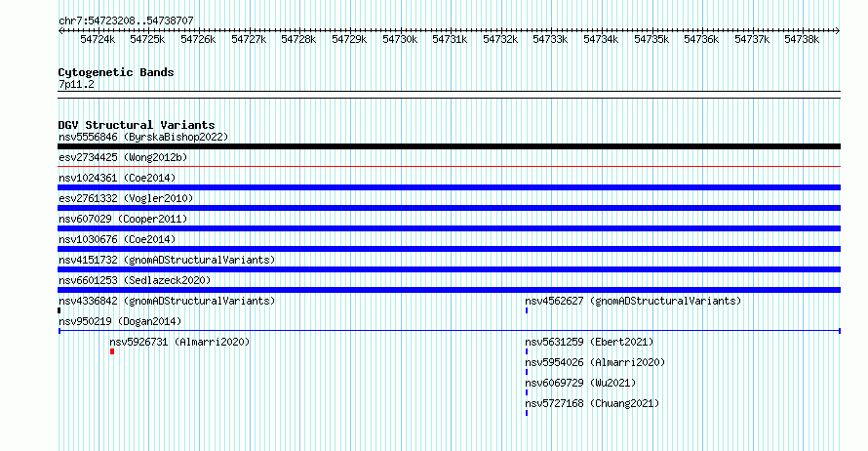Click the 54738k ruler position

pyautogui.click(x=802, y=39)
